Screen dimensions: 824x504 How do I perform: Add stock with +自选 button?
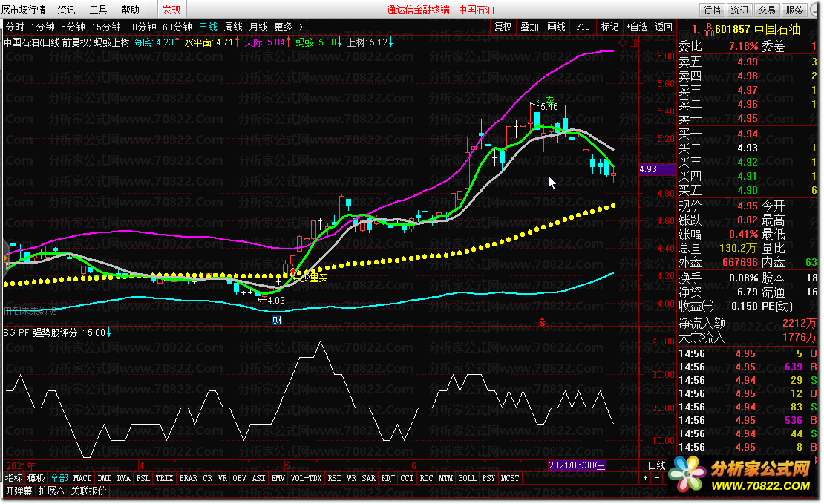click(637, 27)
